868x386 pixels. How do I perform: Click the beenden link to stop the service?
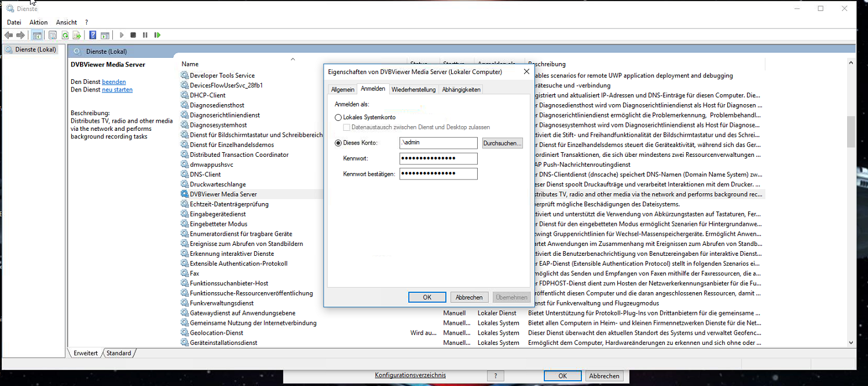113,82
